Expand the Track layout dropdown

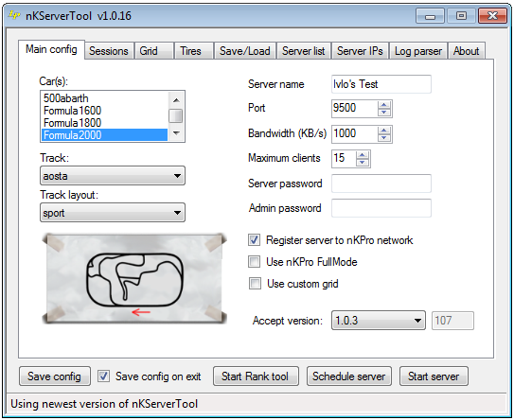pyautogui.click(x=113, y=213)
